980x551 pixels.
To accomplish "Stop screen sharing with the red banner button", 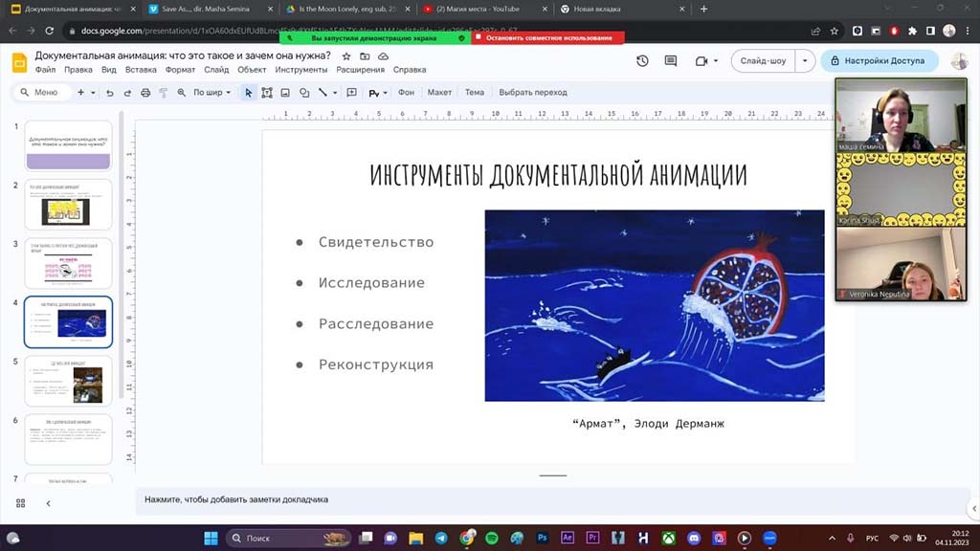I will (547, 38).
